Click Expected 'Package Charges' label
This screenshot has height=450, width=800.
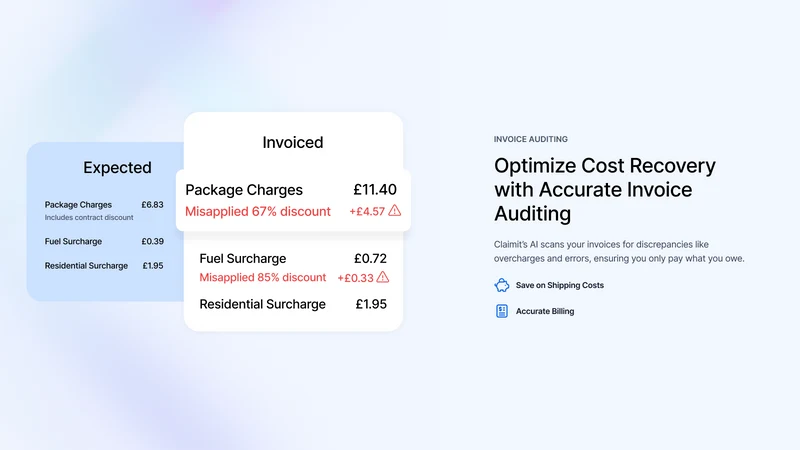(x=78, y=205)
